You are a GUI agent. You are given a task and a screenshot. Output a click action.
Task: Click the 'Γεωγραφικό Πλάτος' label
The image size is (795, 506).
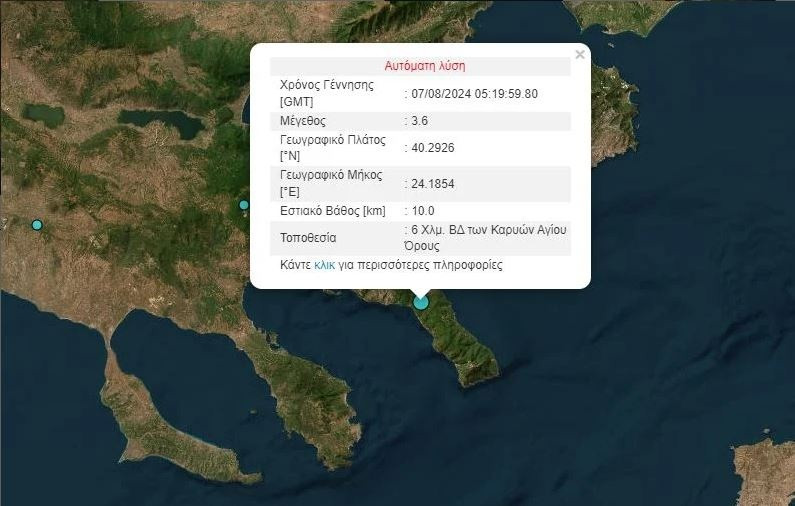[x=332, y=141]
